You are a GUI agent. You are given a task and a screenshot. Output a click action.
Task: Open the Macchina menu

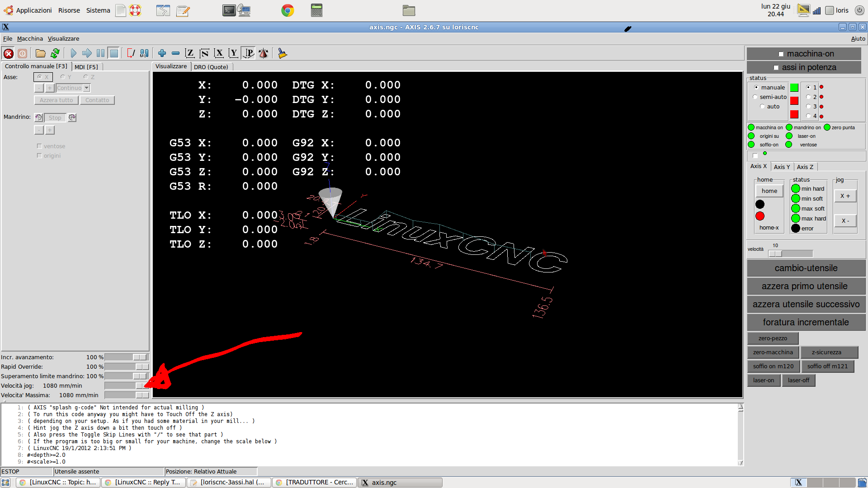pos(30,39)
